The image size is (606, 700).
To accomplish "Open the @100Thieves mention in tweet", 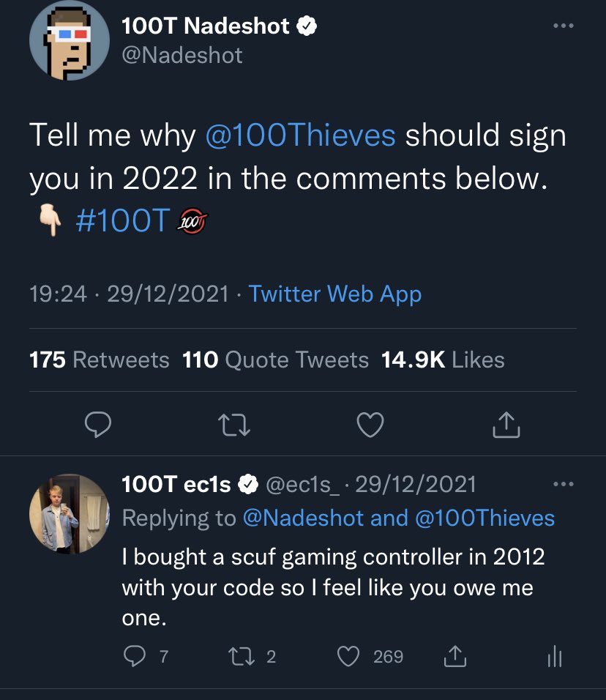I will point(301,135).
